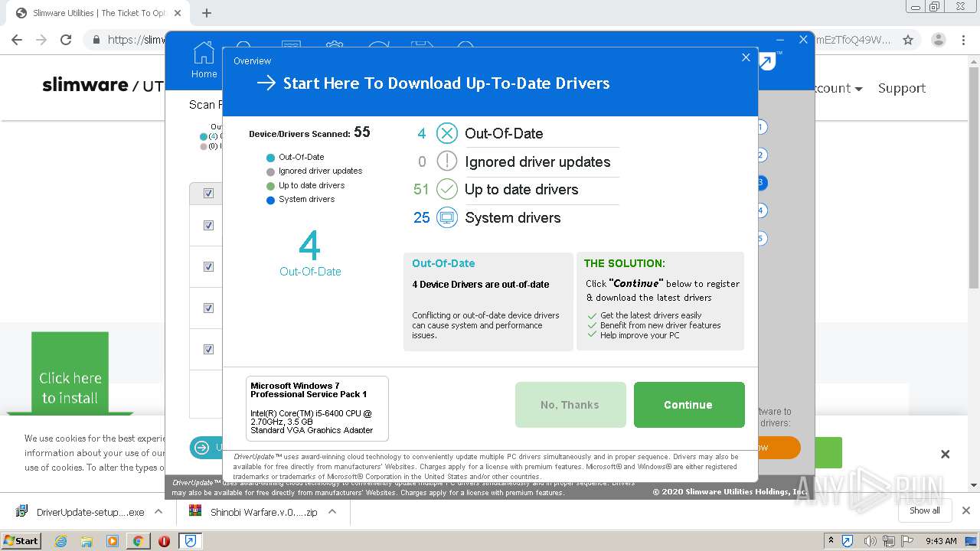Close the Overview dialog
Screen dimensions: 980x551
(746, 57)
